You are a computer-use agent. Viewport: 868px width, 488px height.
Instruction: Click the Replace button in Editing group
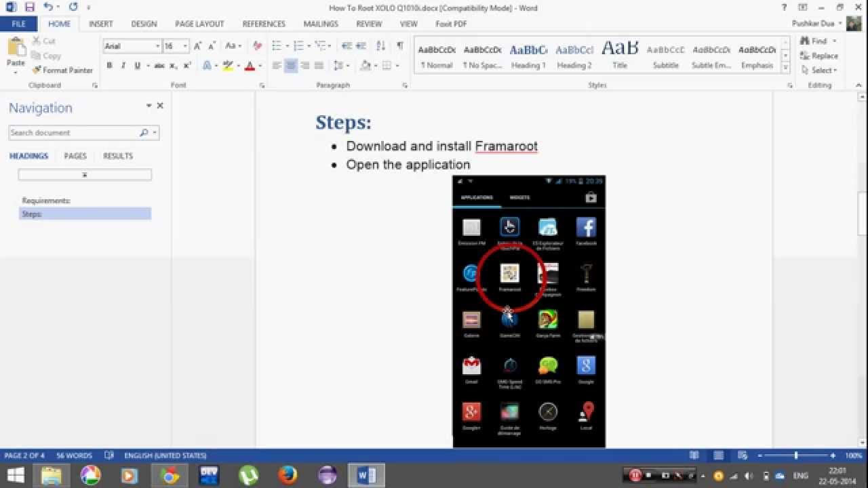click(x=819, y=56)
